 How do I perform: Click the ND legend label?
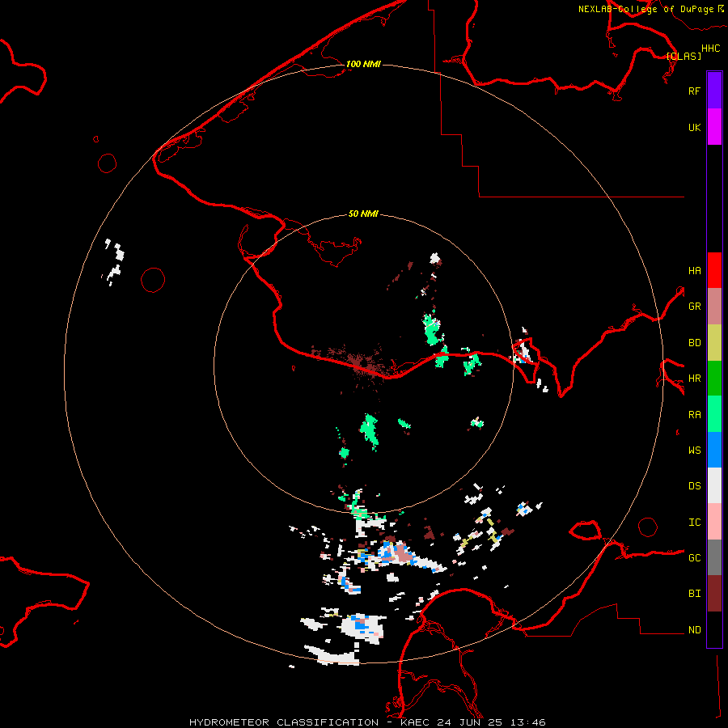click(x=694, y=630)
